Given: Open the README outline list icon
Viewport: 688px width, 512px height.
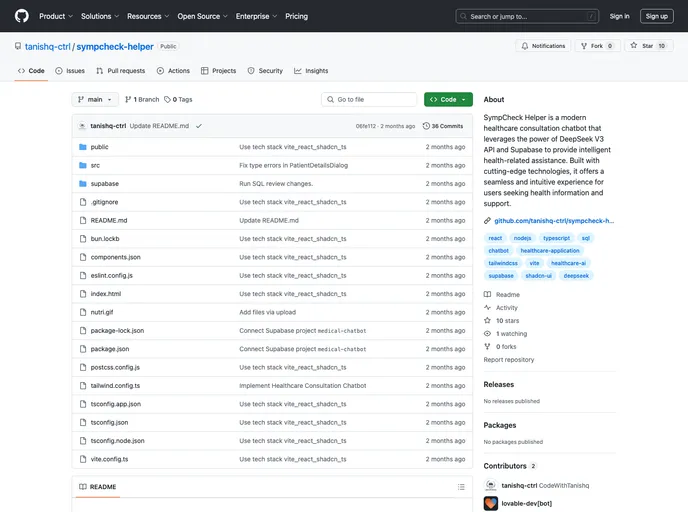Looking at the screenshot, I should 461,487.
